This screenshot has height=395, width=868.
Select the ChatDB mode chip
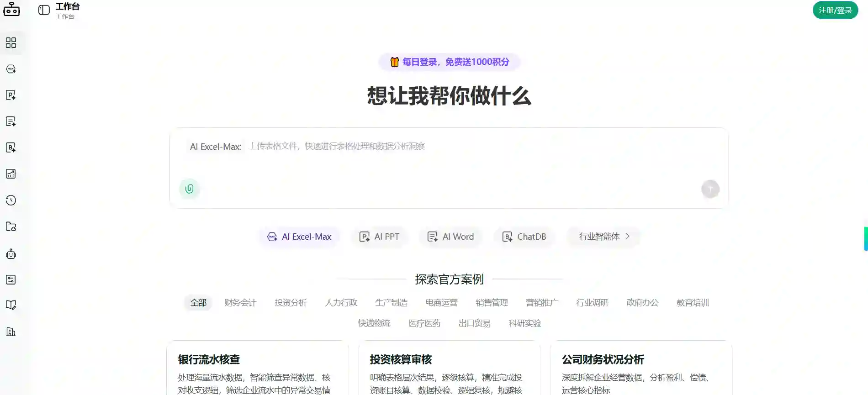524,237
